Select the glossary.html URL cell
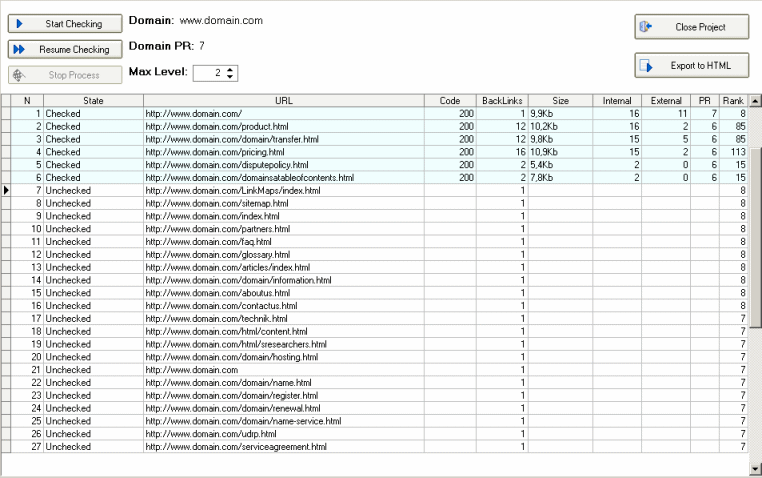This screenshot has width=762, height=478. (x=284, y=255)
